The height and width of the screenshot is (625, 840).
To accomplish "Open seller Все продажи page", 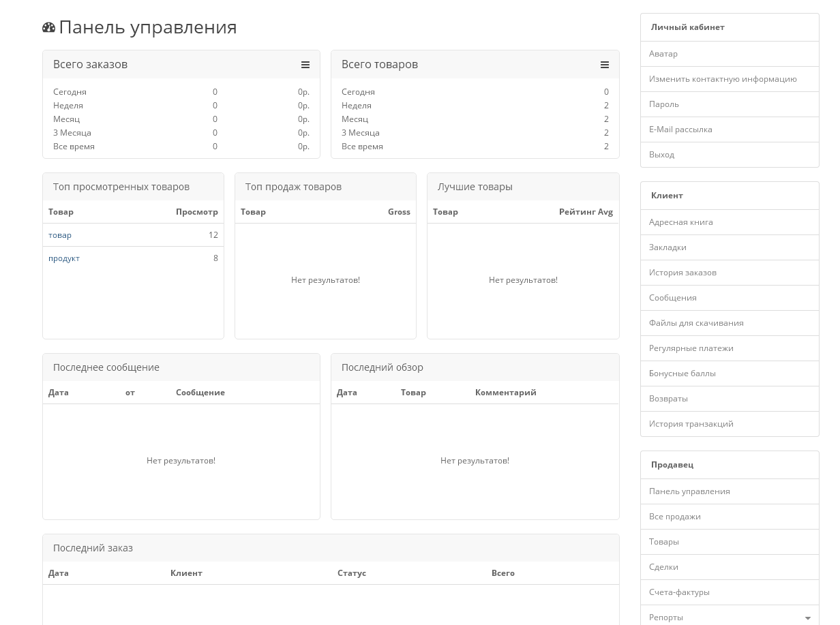I will (x=675, y=517).
